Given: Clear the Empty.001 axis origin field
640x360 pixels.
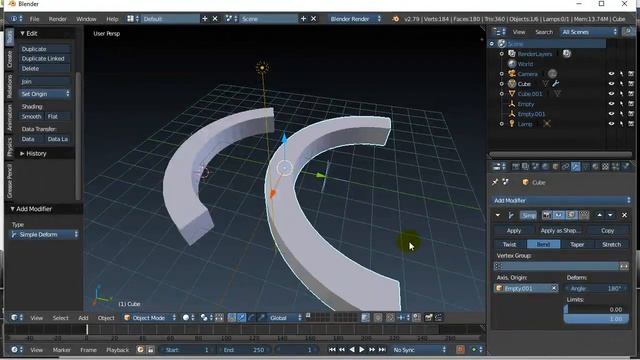Looking at the screenshot, I should pos(554,288).
